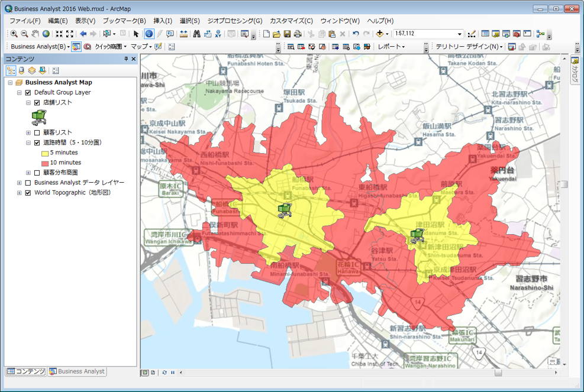Select the Zoom In tool
The width and height of the screenshot is (584, 392).
(14, 34)
